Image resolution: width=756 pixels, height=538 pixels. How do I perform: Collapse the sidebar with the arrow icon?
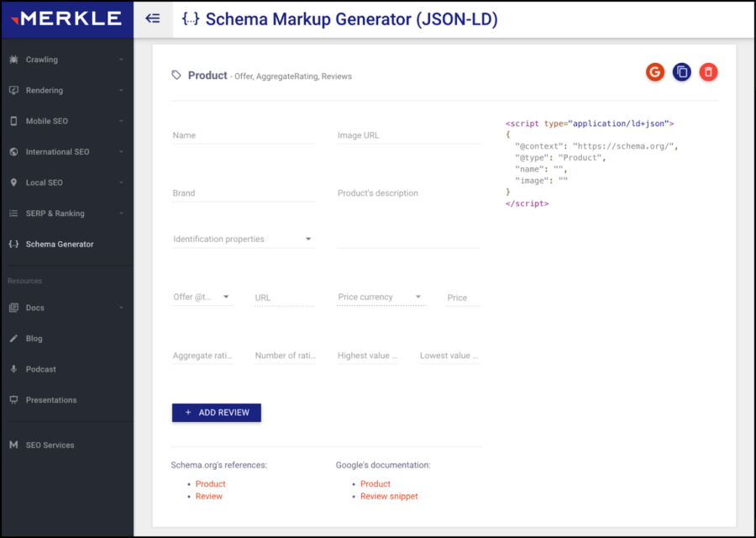(x=152, y=18)
